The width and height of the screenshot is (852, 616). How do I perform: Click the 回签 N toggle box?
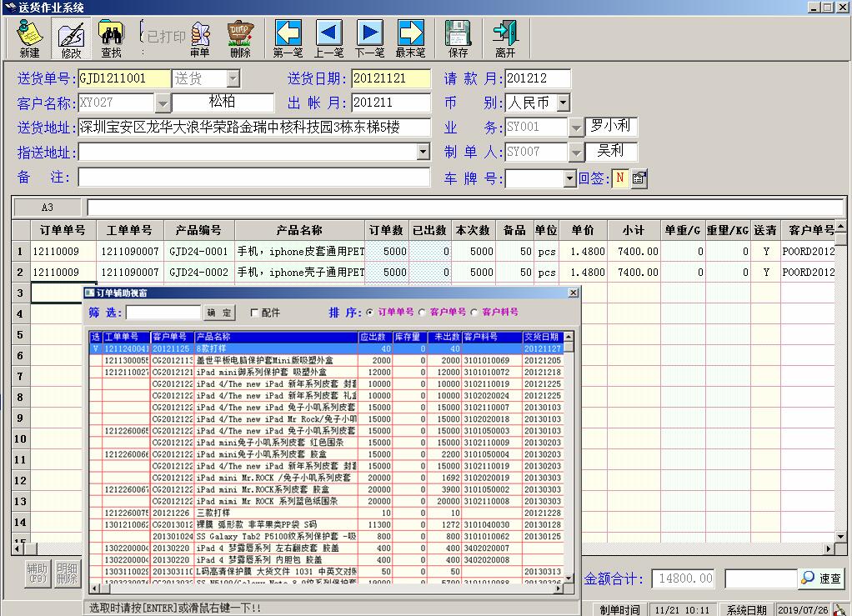[x=620, y=178]
